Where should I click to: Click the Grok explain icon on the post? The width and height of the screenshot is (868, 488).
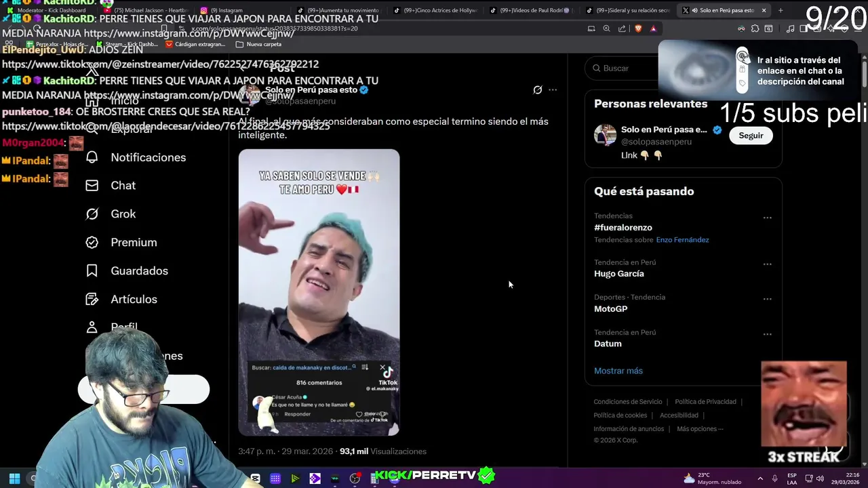pyautogui.click(x=538, y=89)
